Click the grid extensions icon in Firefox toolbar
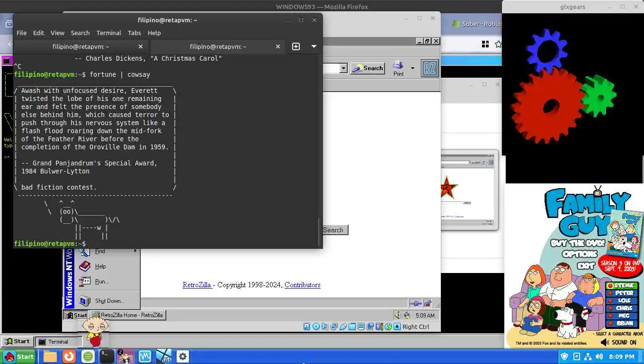Viewport: 644px width, 364px height. click(x=485, y=44)
